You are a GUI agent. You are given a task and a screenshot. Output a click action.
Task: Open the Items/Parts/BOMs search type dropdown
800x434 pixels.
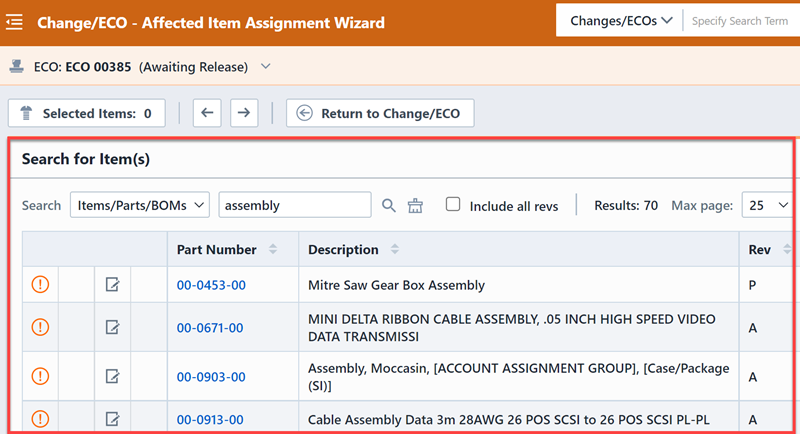[x=140, y=205]
